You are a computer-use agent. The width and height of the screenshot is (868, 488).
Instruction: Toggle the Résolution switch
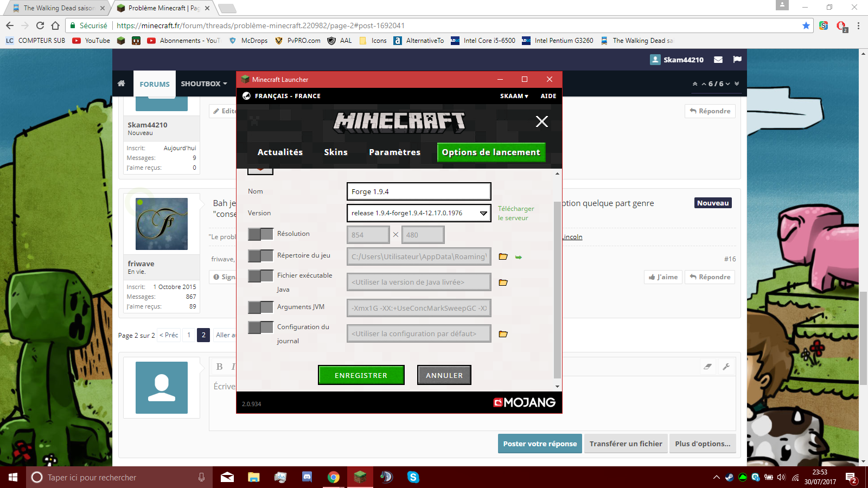(x=260, y=234)
